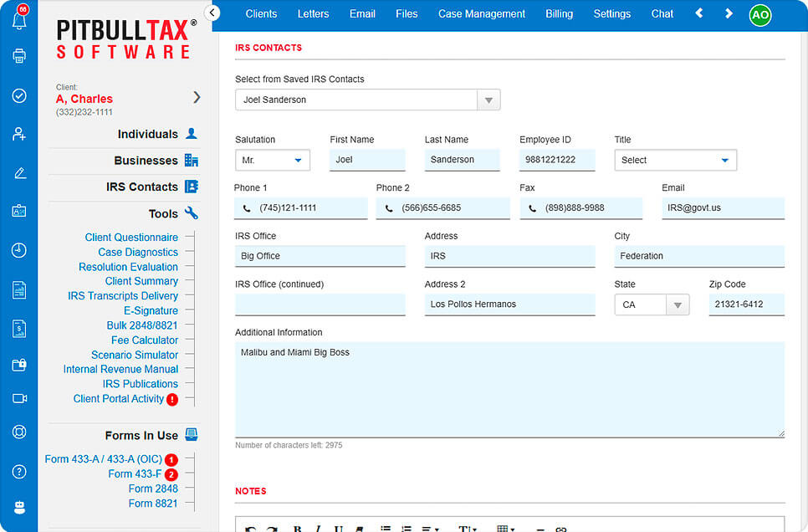Screen dimensions: 808x532
Task: Open the Title Select dropdown
Action: [675, 160]
